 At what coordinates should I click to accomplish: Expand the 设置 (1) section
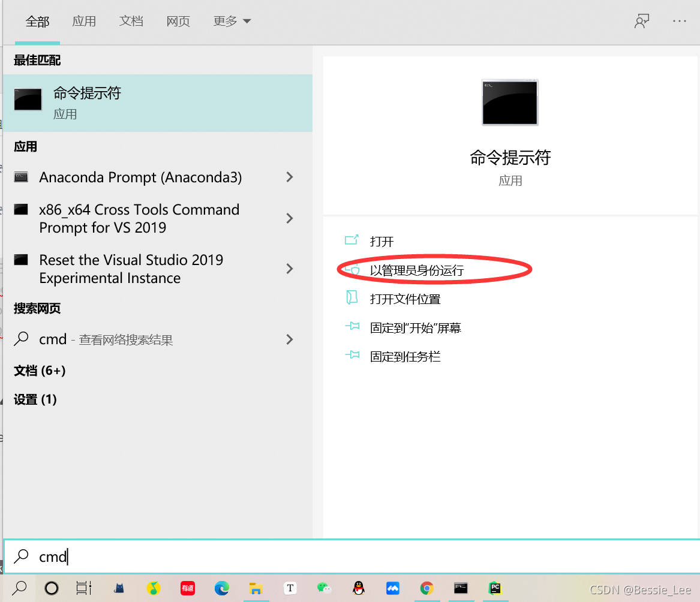coord(35,399)
